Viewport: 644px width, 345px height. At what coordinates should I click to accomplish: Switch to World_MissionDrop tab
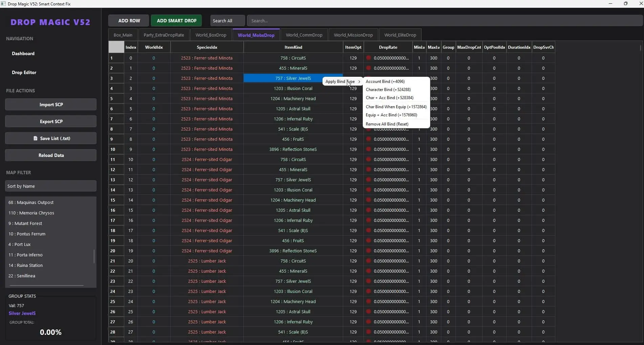click(x=353, y=35)
